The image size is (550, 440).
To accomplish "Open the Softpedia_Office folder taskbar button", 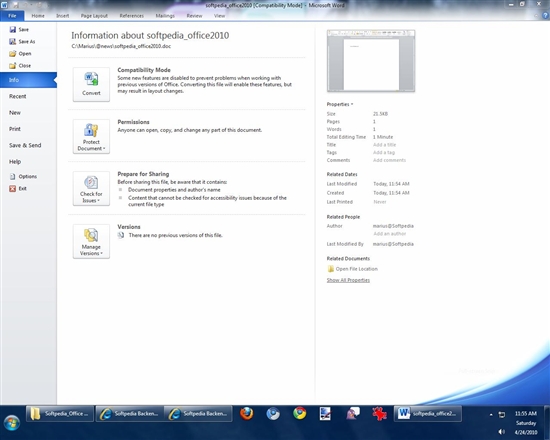I will tap(60, 414).
